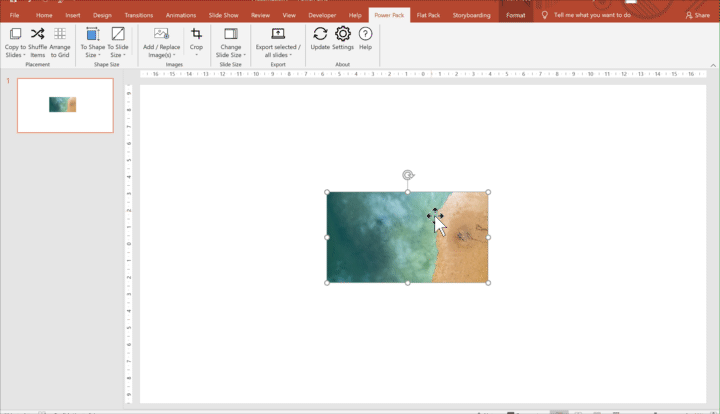The image size is (720, 414).
Task: Select slide 1 thumbnail in the panel
Action: pyautogui.click(x=65, y=105)
